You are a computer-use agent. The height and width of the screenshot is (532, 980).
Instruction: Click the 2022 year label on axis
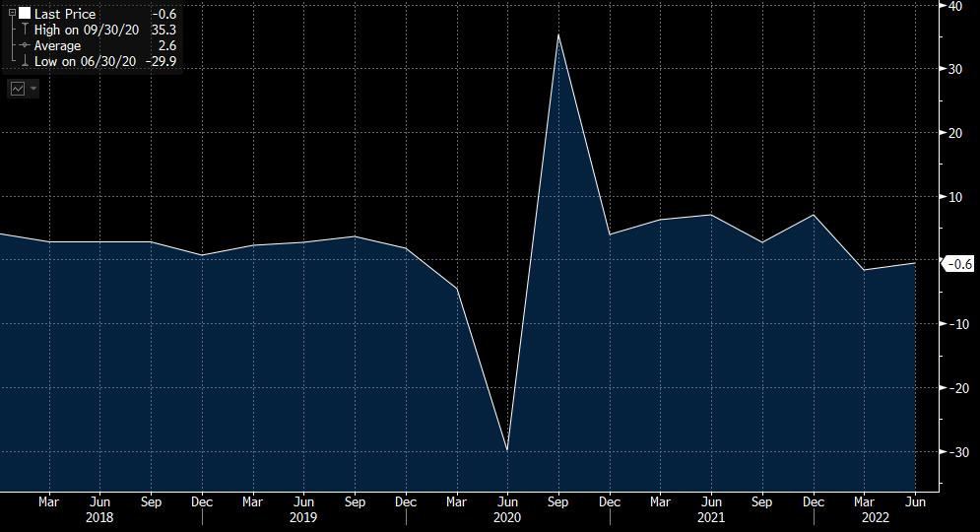point(876,517)
